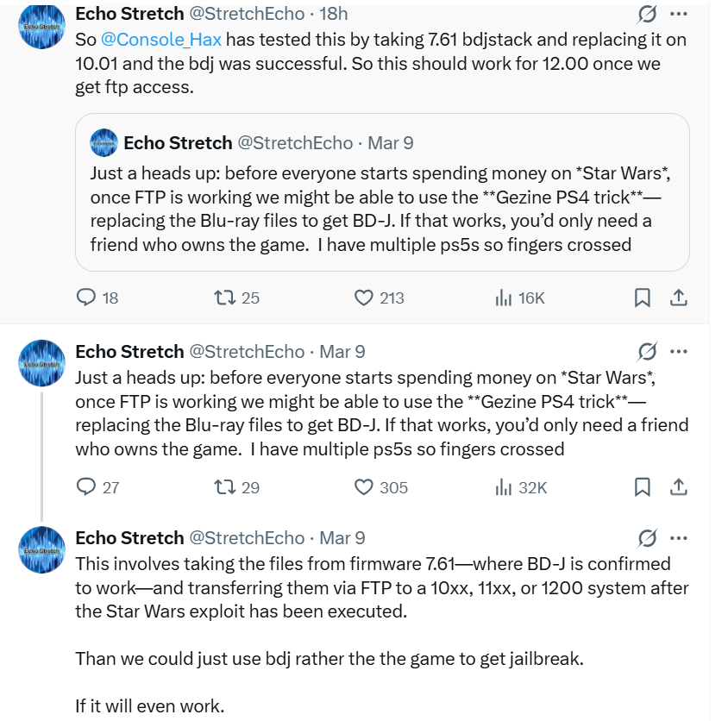728x721 pixels.
Task: Repost the tweet with 29 reposts
Action: tap(226, 487)
